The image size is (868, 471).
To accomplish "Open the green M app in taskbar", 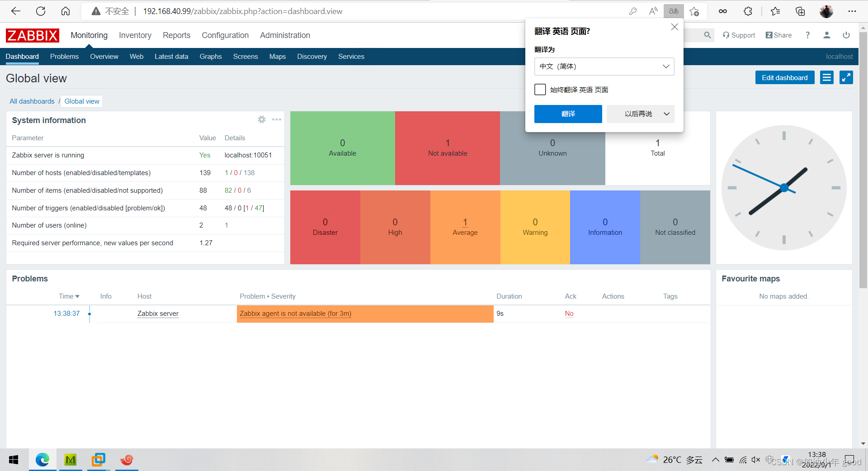I will pyautogui.click(x=71, y=460).
